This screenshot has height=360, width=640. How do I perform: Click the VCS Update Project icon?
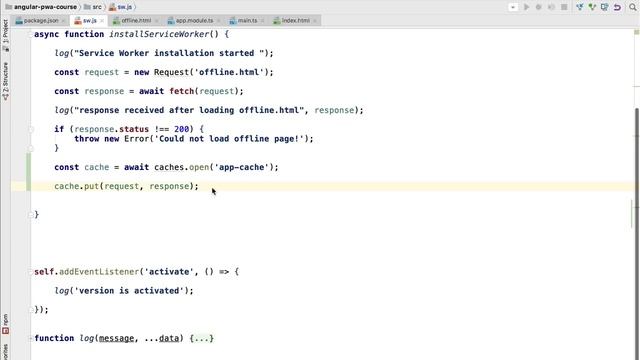[580, 7]
